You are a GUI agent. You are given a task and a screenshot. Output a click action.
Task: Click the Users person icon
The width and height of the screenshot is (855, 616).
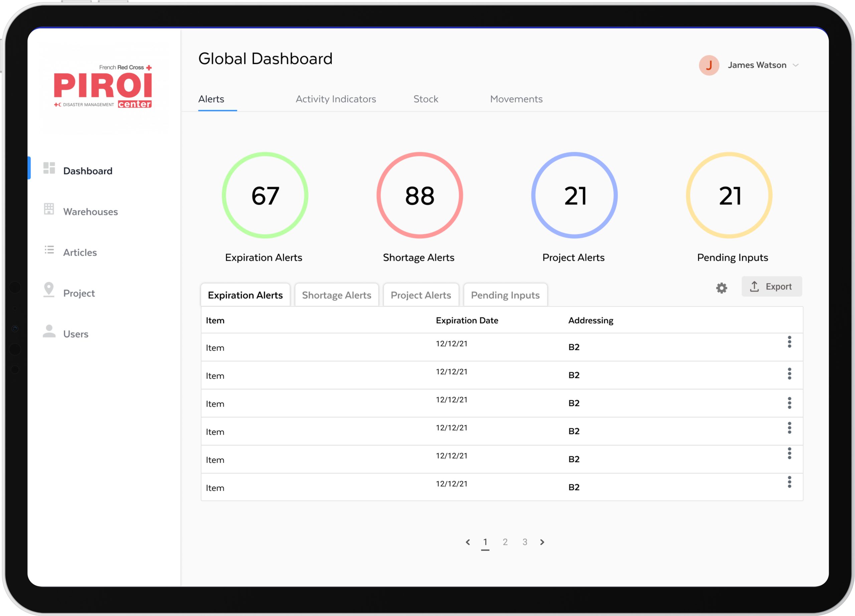[49, 331]
